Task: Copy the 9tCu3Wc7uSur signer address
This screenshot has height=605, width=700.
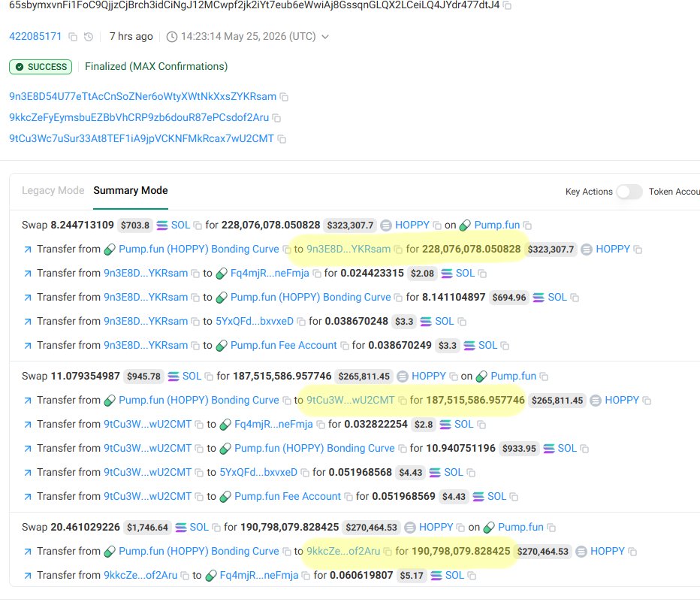Action: (282, 139)
